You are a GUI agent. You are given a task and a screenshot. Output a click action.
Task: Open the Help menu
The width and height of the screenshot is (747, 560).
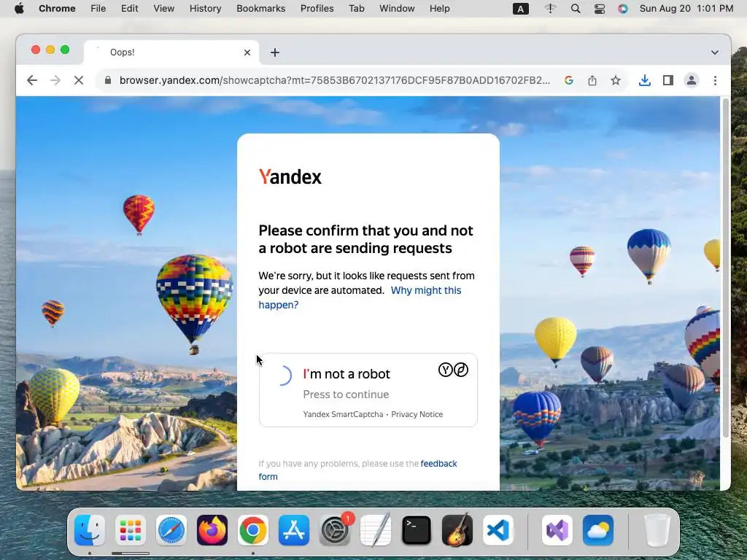(x=439, y=9)
